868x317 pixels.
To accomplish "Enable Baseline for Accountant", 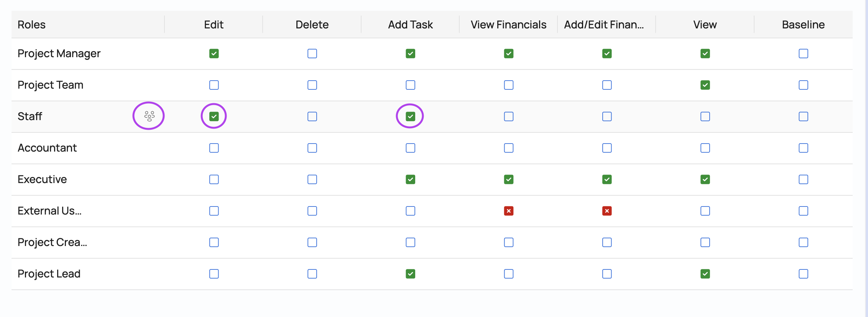I will click(803, 148).
